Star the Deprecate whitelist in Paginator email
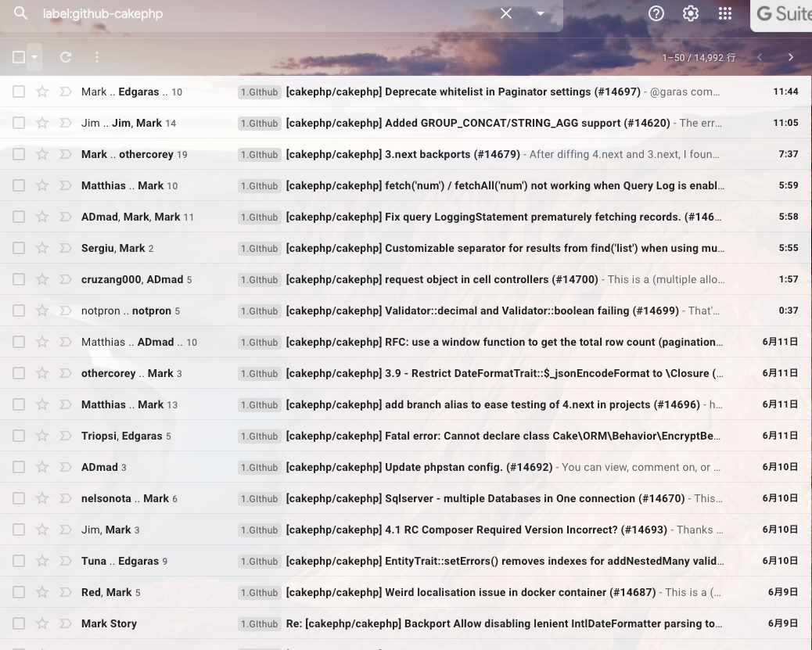The image size is (812, 650). point(42,92)
